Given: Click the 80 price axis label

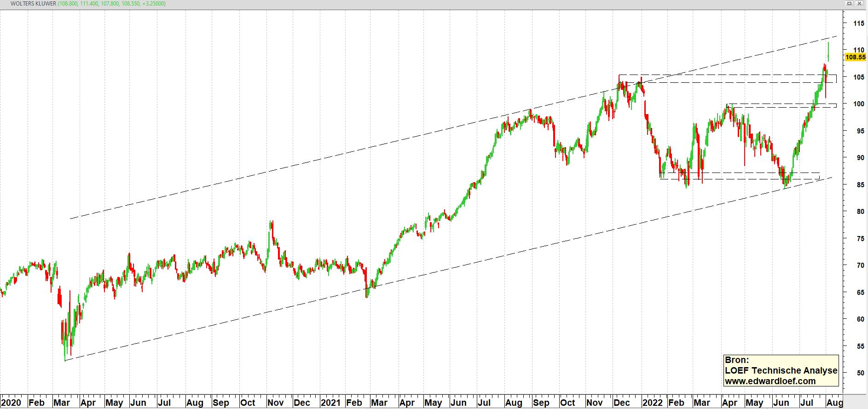Looking at the screenshot, I should [x=860, y=211].
